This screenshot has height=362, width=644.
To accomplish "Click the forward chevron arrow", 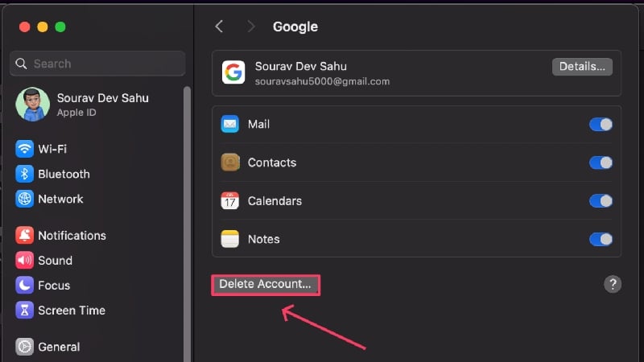I will 251,27.
